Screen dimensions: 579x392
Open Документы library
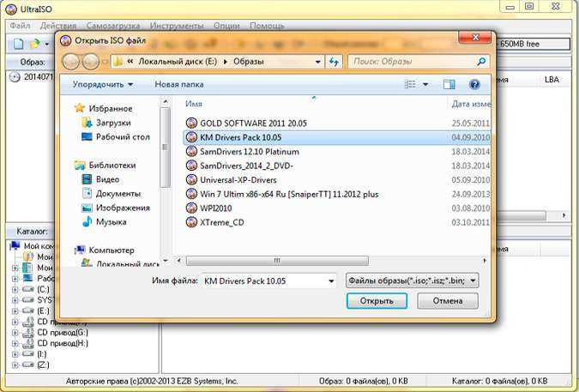[x=118, y=193]
